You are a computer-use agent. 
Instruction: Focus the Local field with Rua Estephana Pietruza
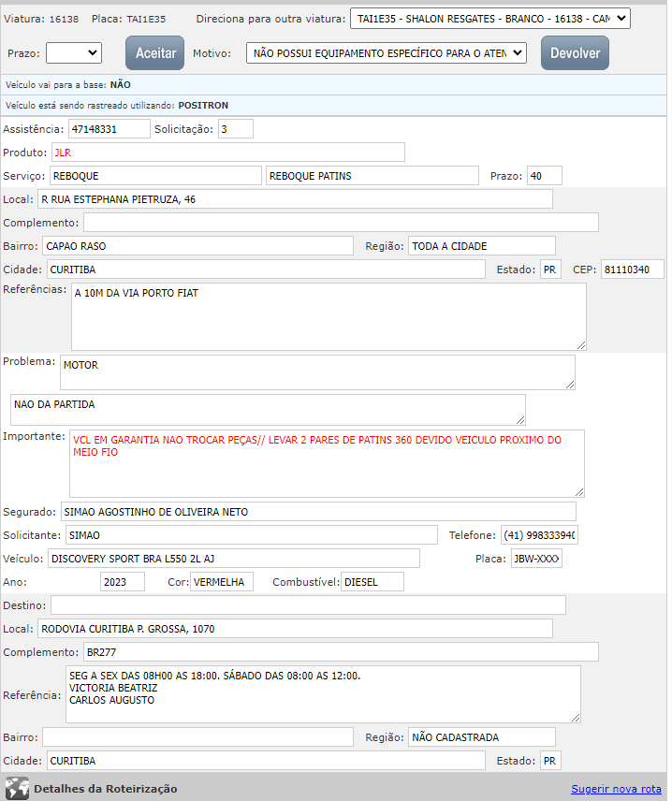click(x=294, y=199)
